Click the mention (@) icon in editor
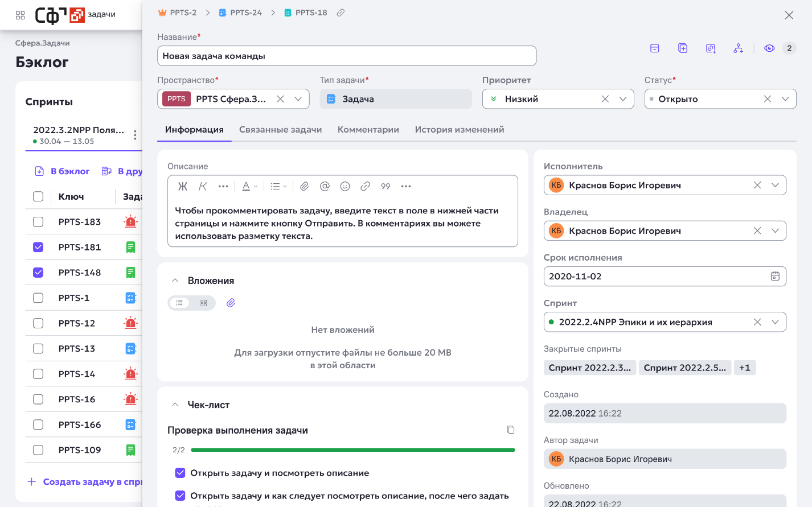Screen dimensions: 812x507 pos(325,186)
